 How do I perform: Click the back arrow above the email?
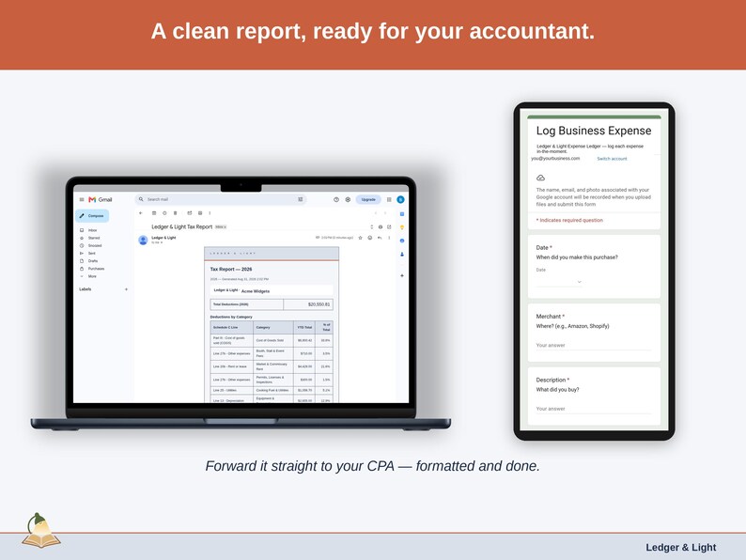click(x=140, y=212)
